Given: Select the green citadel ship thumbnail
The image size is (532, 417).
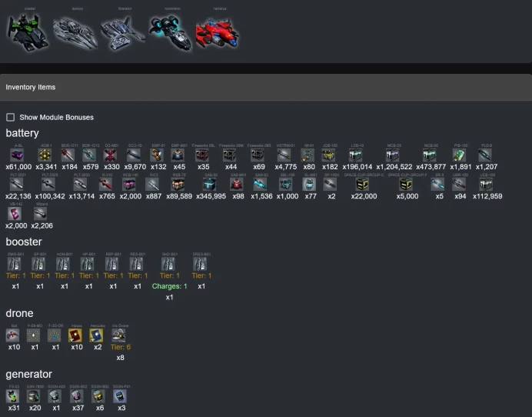Looking at the screenshot, I should coord(28,32).
